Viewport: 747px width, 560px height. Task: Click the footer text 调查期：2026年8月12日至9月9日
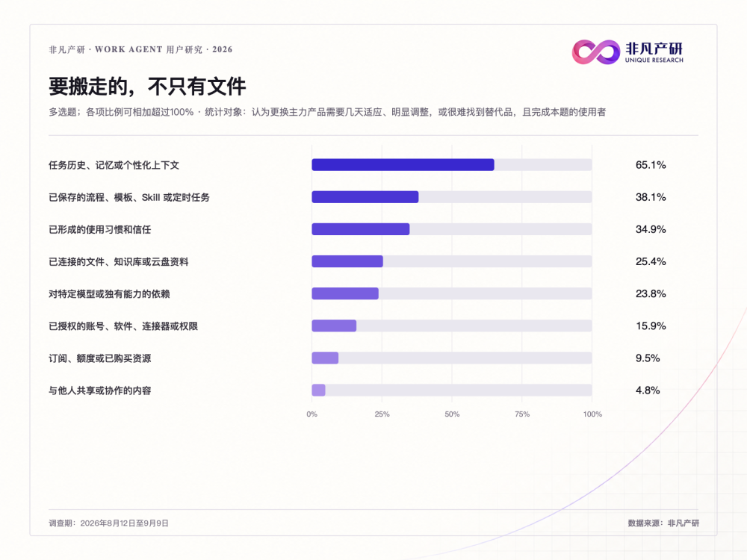point(108,523)
